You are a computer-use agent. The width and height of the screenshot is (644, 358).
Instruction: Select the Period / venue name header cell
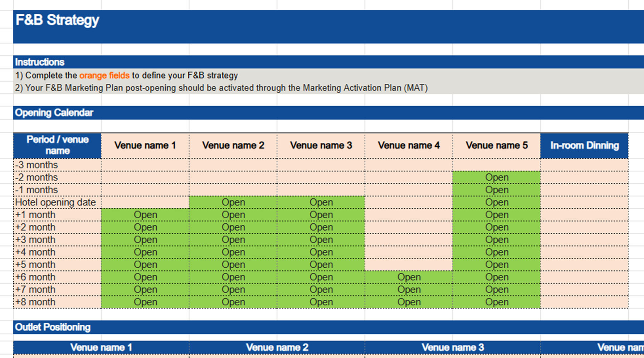(x=57, y=145)
